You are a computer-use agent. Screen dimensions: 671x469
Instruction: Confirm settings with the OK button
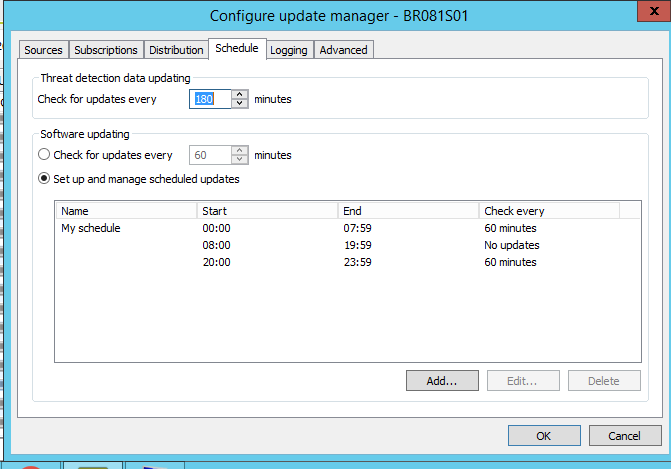click(x=543, y=436)
